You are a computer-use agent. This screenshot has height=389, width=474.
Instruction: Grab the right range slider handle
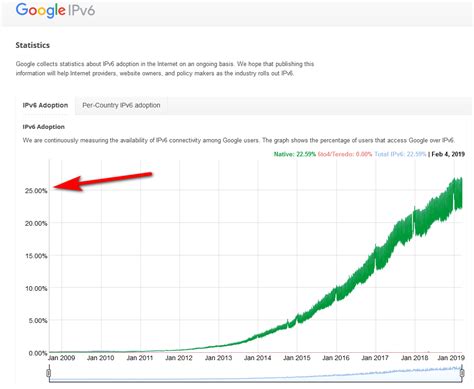pos(462,372)
